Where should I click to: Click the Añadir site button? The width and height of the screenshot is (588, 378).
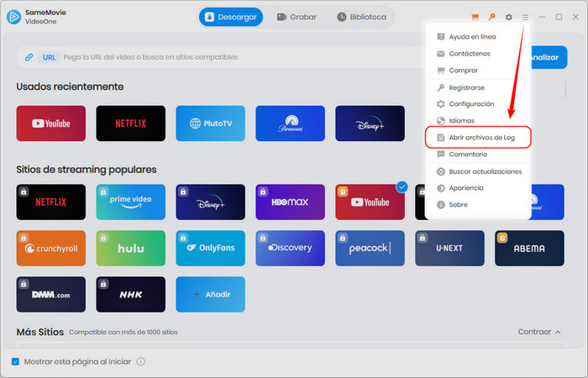pyautogui.click(x=210, y=294)
